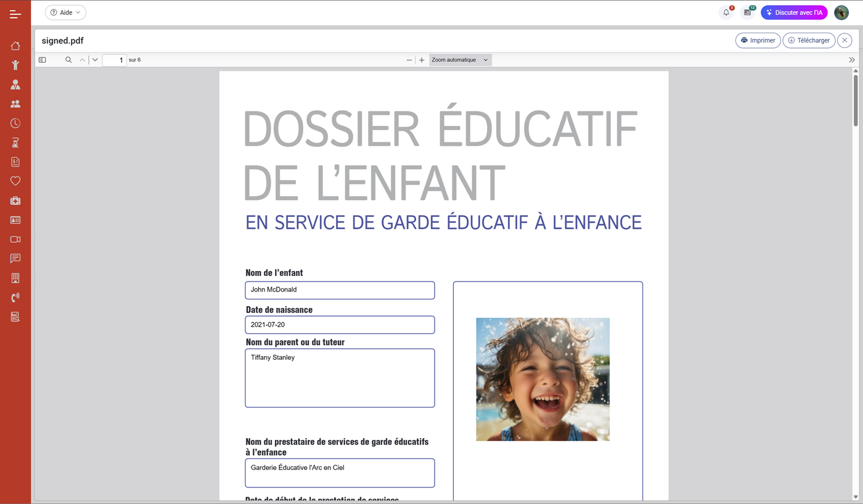
Task: Open the video camera sidebar icon
Action: coord(15,239)
